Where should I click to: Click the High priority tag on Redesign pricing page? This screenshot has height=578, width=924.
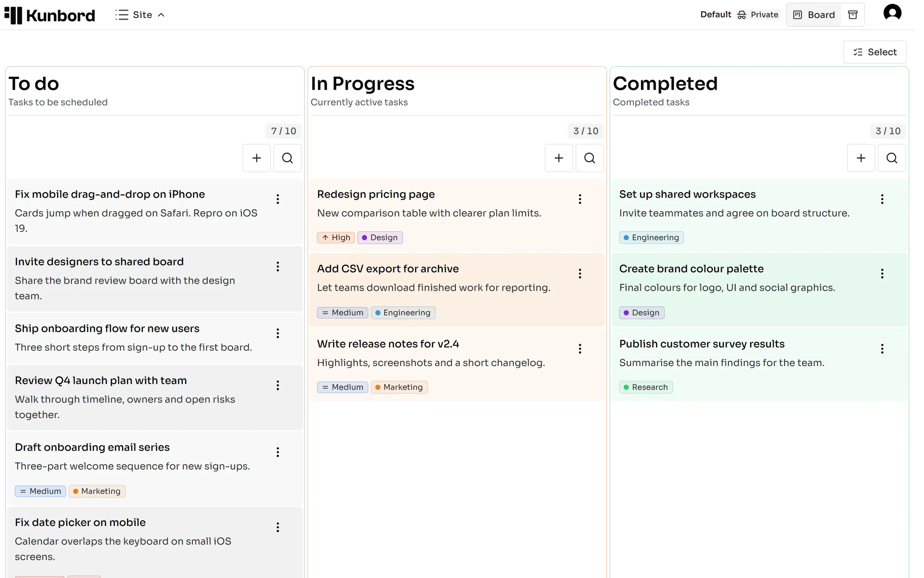point(336,237)
